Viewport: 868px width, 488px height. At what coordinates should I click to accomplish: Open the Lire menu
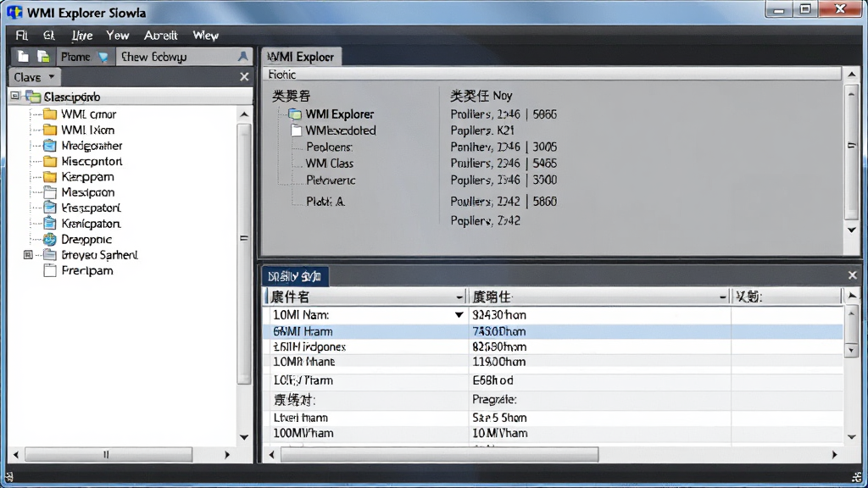82,36
